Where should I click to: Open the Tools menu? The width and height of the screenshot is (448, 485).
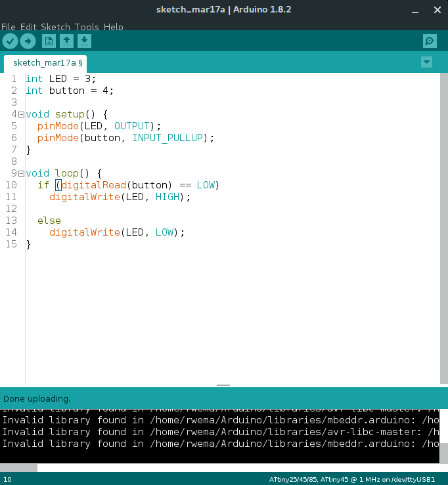[x=87, y=27]
